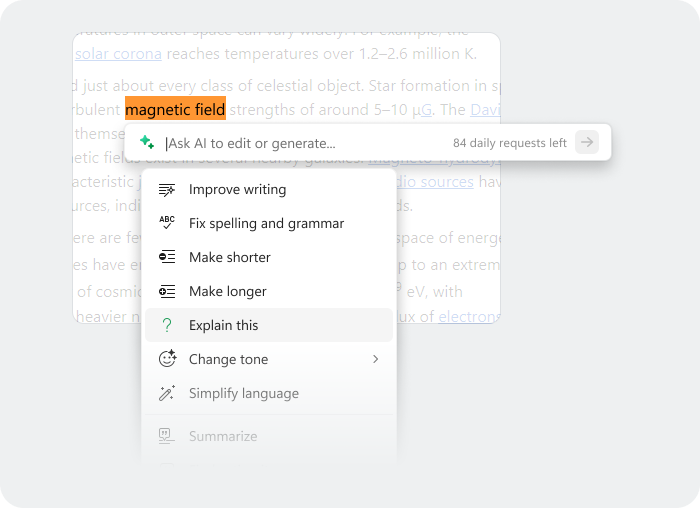This screenshot has width=700, height=508.
Task: Click the Improve writing icon
Action: pos(167,190)
